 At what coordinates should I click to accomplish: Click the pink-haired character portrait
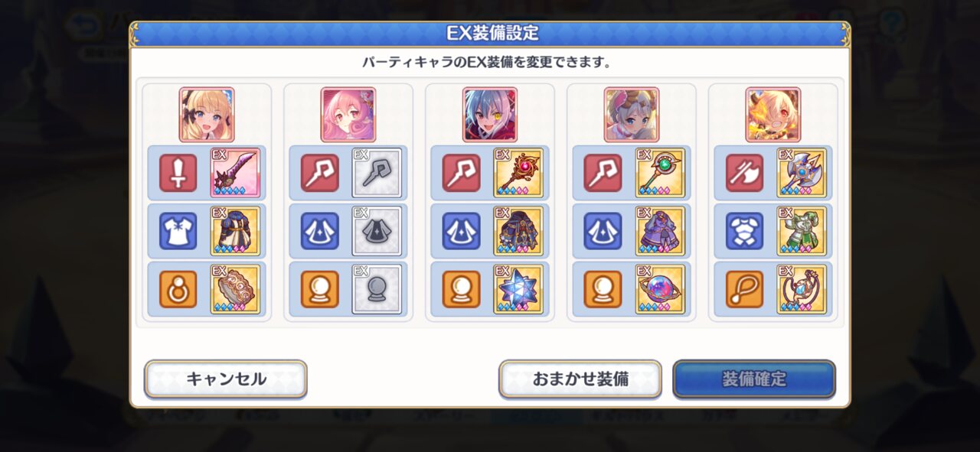pyautogui.click(x=348, y=115)
